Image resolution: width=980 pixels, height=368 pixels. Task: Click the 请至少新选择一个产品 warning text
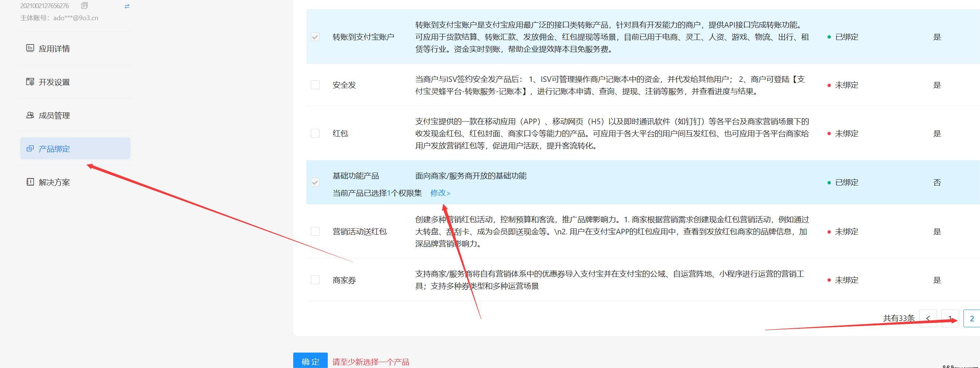pyautogui.click(x=371, y=362)
